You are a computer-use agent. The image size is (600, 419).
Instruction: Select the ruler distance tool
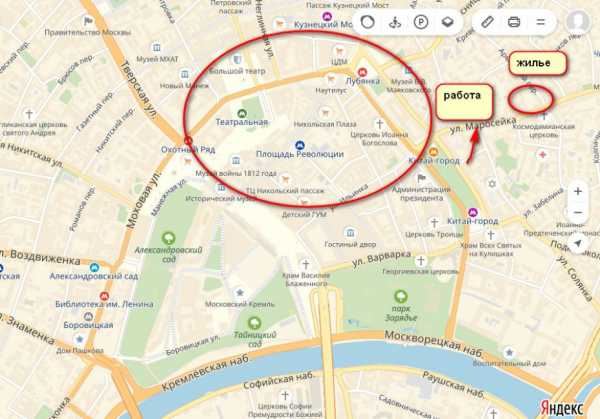point(487,22)
